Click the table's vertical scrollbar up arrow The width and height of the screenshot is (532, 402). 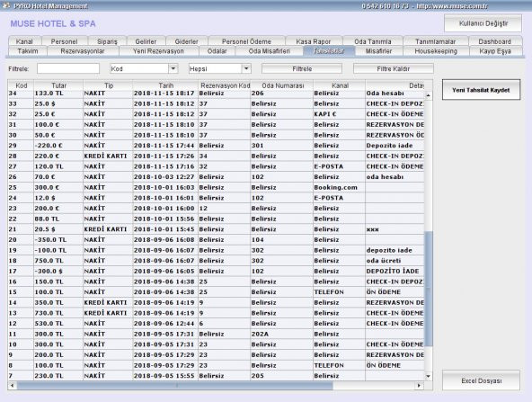tap(429, 95)
